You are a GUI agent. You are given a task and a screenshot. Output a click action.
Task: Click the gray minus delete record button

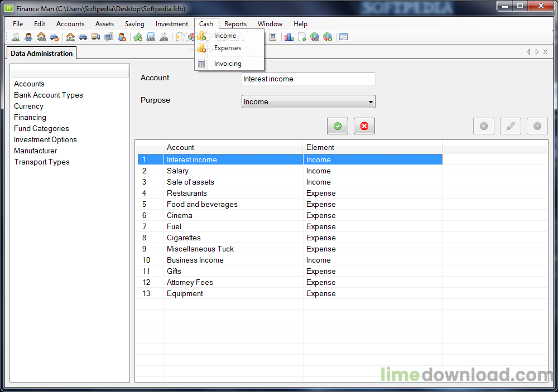[537, 126]
